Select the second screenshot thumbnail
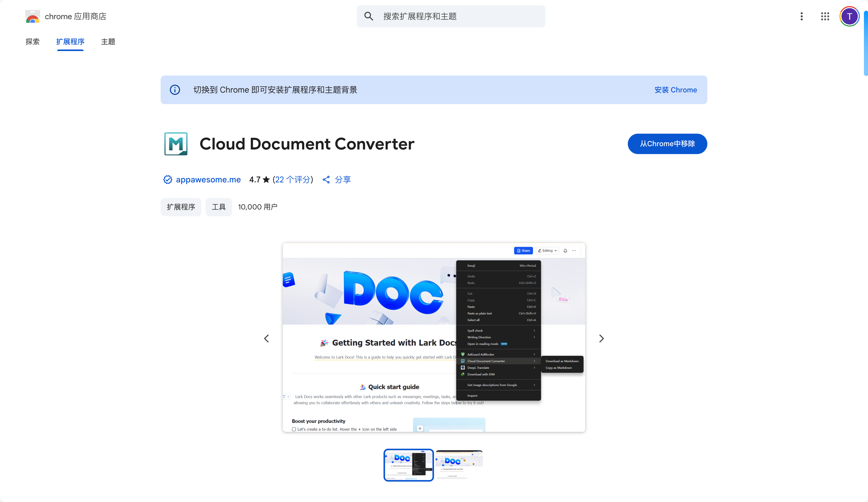This screenshot has width=868, height=502. click(x=459, y=465)
